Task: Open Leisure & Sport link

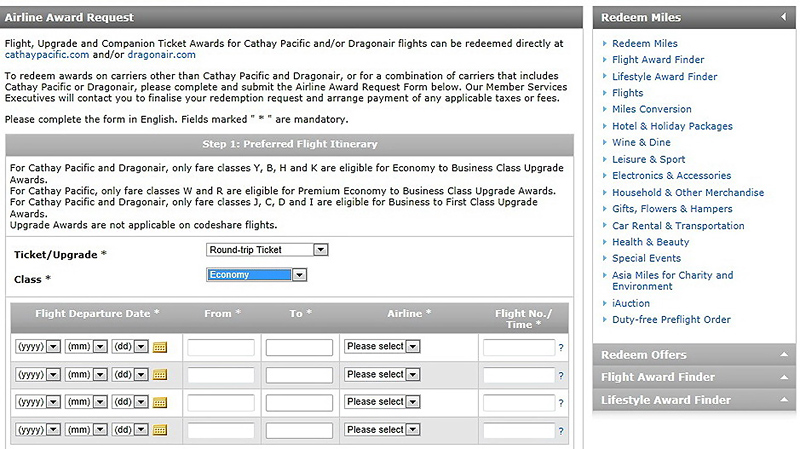Action: coord(649,159)
